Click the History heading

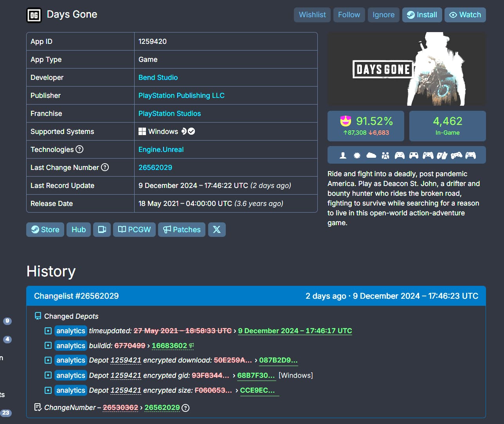(x=51, y=271)
